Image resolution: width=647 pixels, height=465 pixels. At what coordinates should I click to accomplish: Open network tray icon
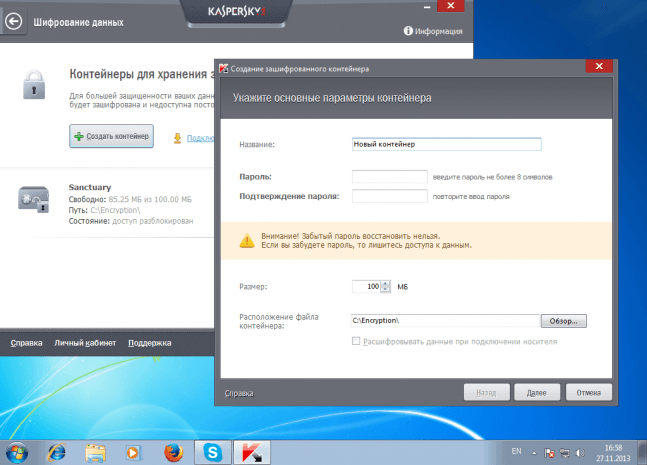[x=564, y=453]
